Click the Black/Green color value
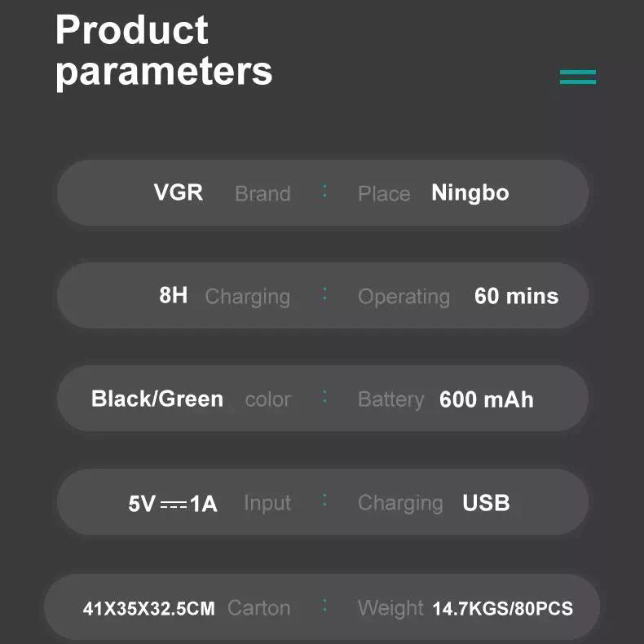Screen dimensions: 644x644 click(x=157, y=399)
